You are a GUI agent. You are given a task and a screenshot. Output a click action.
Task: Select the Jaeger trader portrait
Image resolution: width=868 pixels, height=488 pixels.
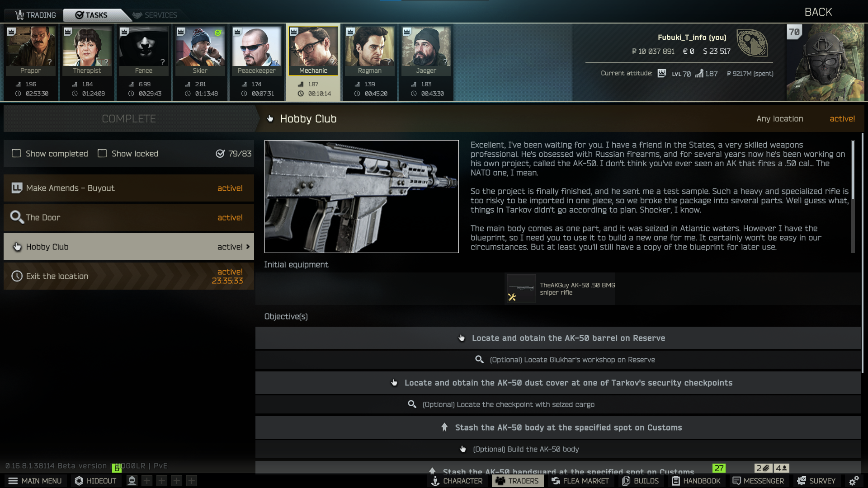pos(426,51)
